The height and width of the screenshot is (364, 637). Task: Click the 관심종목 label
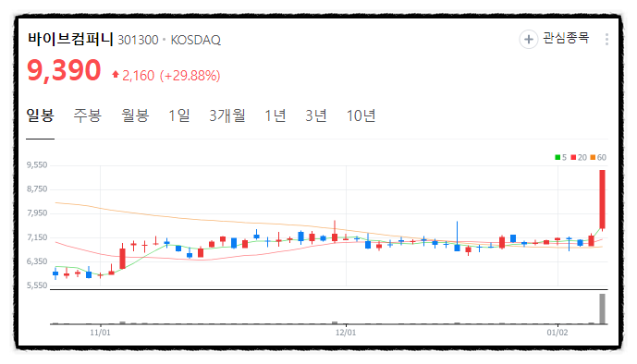click(x=566, y=38)
